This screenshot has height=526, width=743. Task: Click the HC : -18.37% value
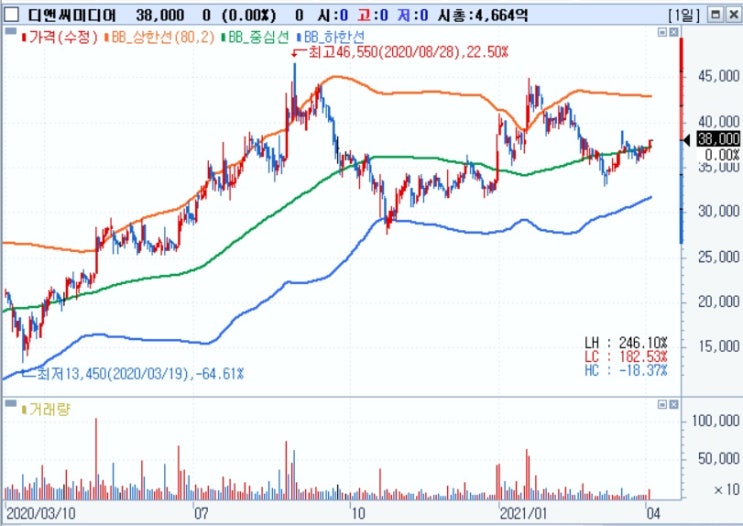click(x=626, y=370)
